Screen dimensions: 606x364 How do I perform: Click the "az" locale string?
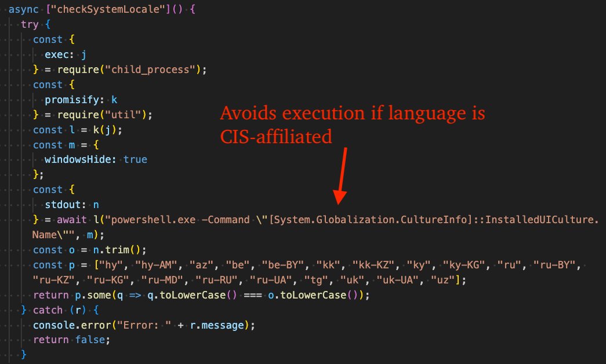tap(201, 265)
